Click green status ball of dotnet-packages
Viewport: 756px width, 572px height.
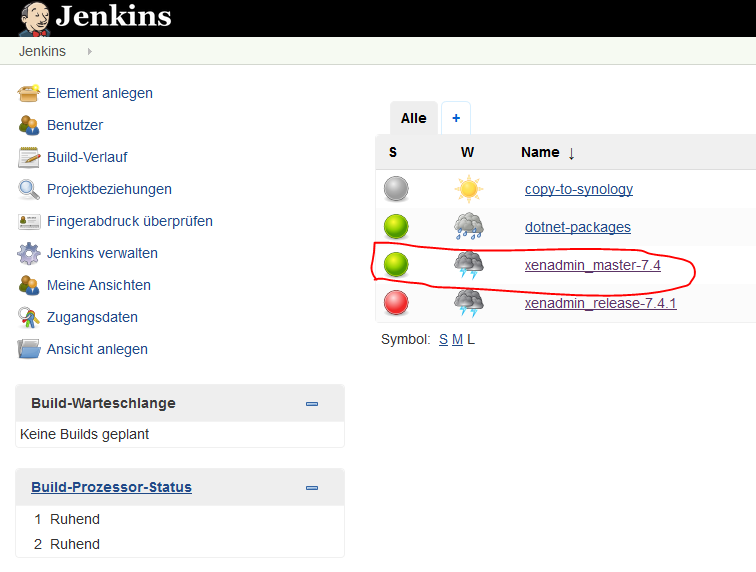pyautogui.click(x=396, y=227)
